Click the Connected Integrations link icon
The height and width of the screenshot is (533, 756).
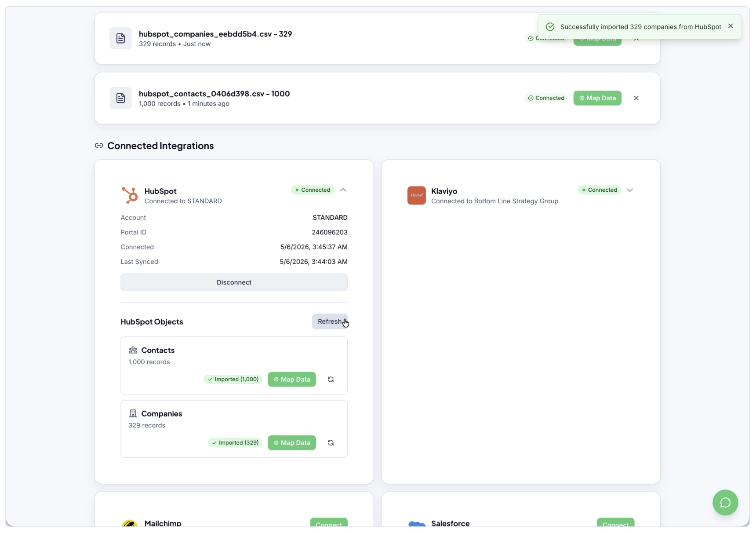coord(99,146)
